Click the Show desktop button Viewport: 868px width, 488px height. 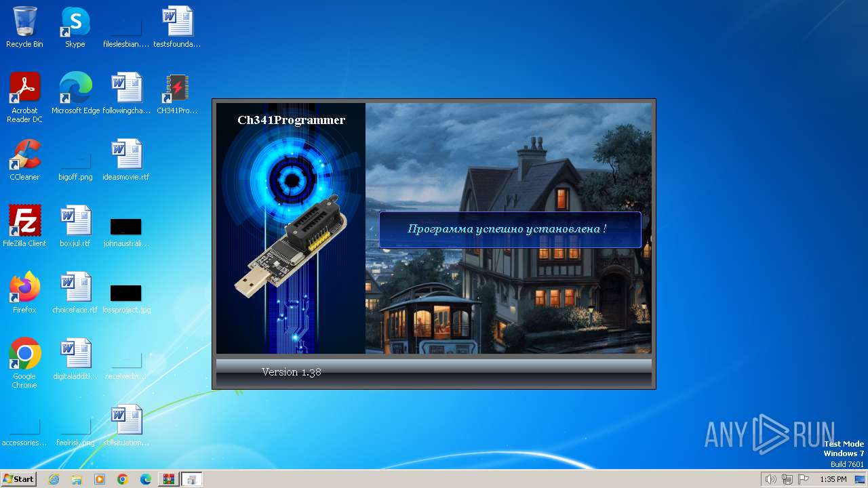coord(860,479)
